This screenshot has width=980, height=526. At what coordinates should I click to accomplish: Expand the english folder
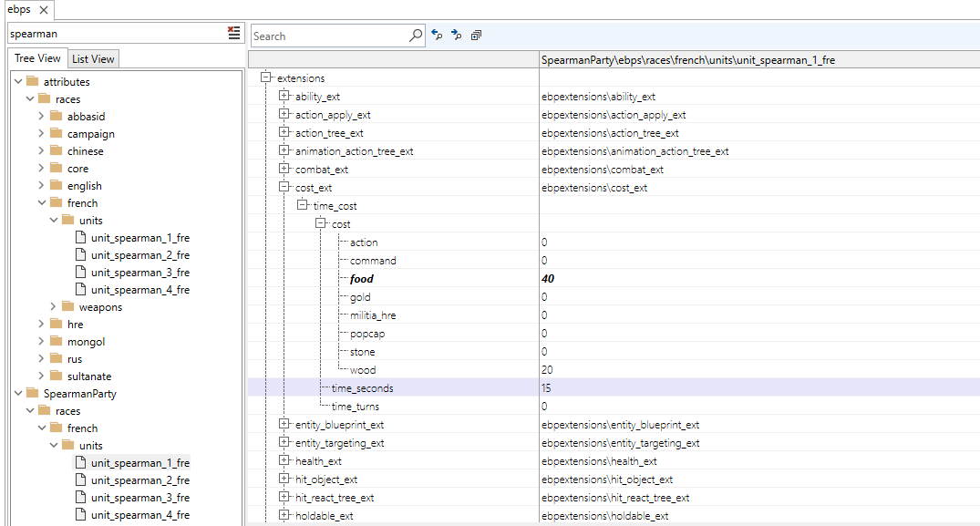[x=41, y=186]
